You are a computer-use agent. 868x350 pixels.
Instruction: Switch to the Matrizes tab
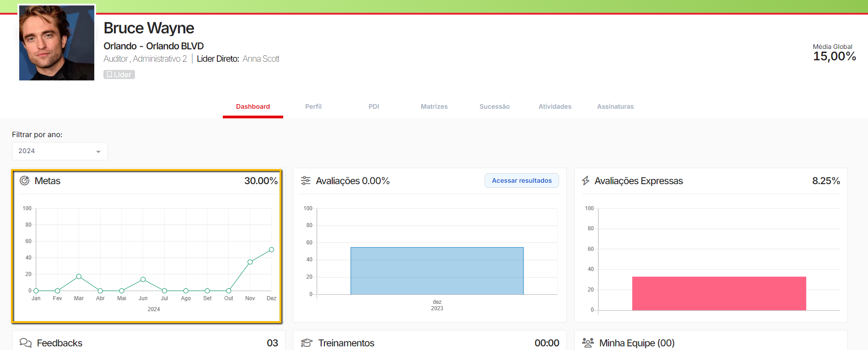434,106
